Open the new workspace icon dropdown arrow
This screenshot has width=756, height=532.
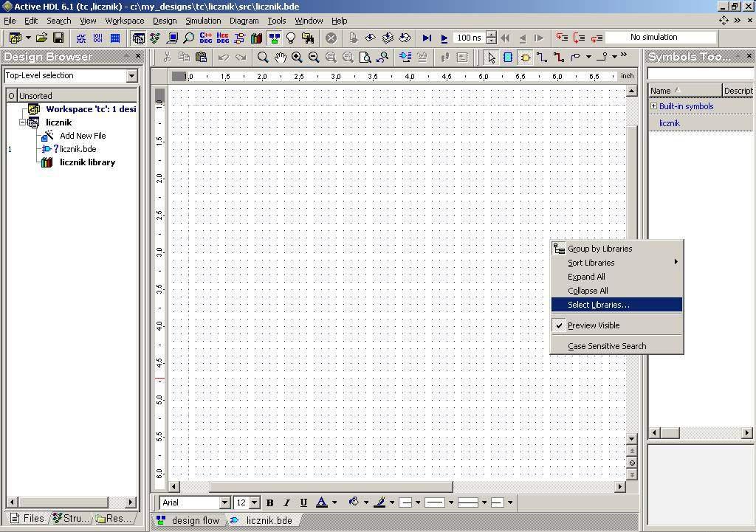click(x=29, y=38)
